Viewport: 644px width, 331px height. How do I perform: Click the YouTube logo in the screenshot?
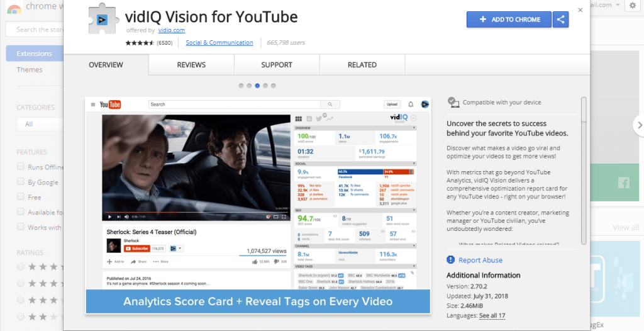110,104
